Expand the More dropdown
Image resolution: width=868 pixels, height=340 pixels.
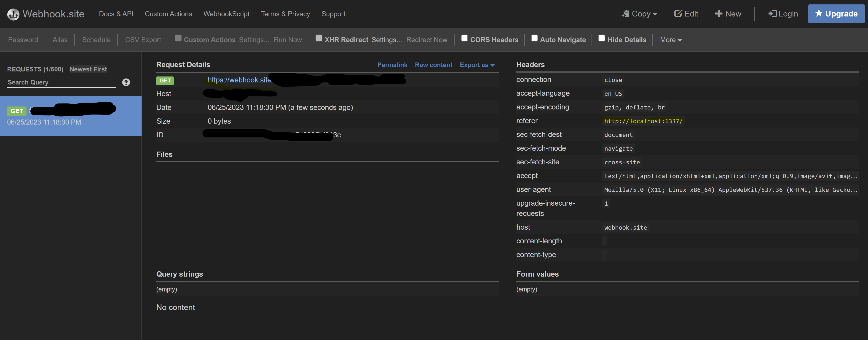(x=670, y=39)
